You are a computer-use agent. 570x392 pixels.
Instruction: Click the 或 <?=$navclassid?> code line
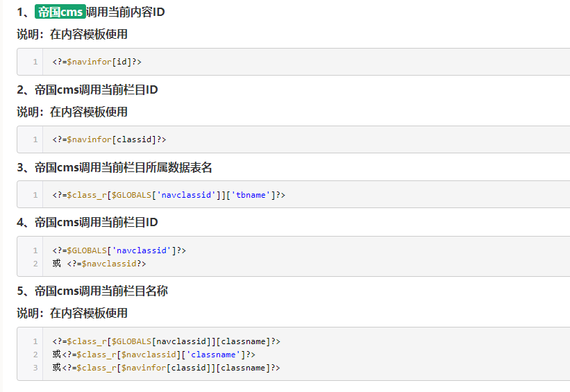(x=99, y=264)
